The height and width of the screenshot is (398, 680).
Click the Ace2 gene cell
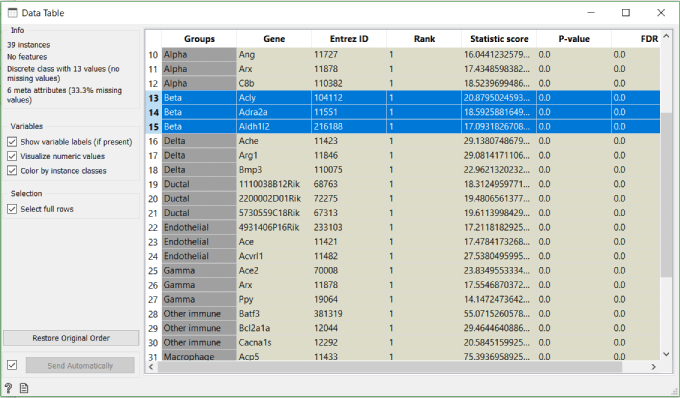tap(274, 271)
